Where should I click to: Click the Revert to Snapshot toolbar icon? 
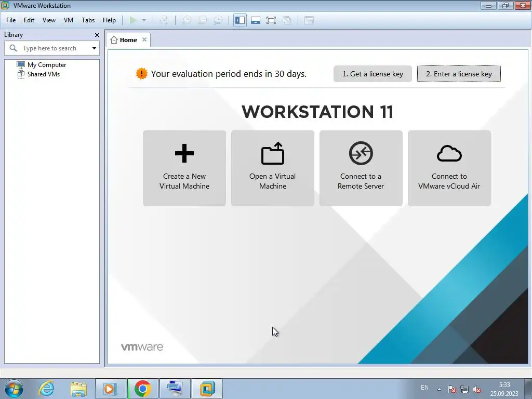point(202,20)
